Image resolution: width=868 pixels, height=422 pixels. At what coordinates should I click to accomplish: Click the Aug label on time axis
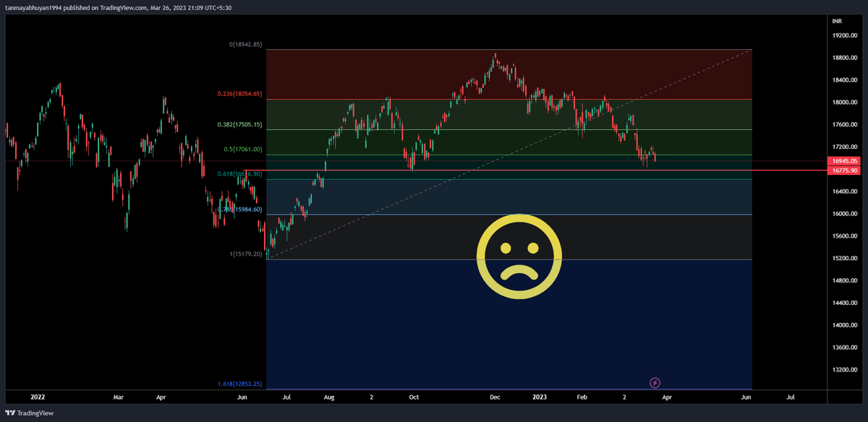pyautogui.click(x=329, y=397)
